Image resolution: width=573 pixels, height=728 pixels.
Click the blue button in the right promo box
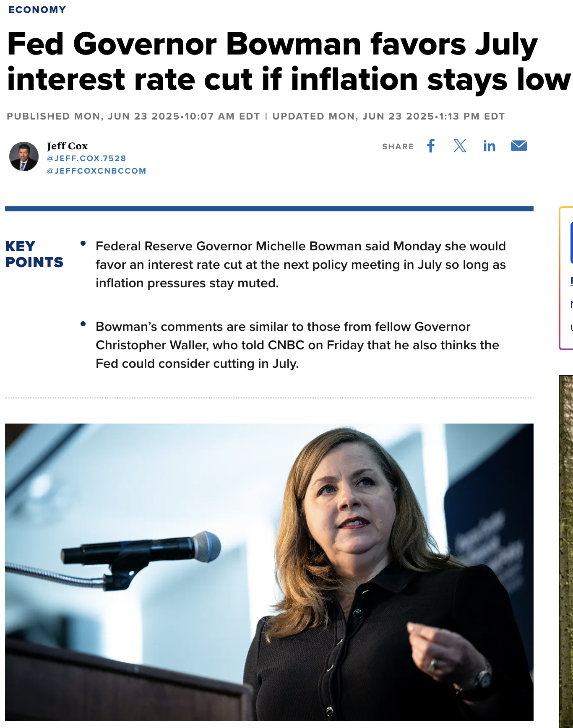pyautogui.click(x=571, y=243)
